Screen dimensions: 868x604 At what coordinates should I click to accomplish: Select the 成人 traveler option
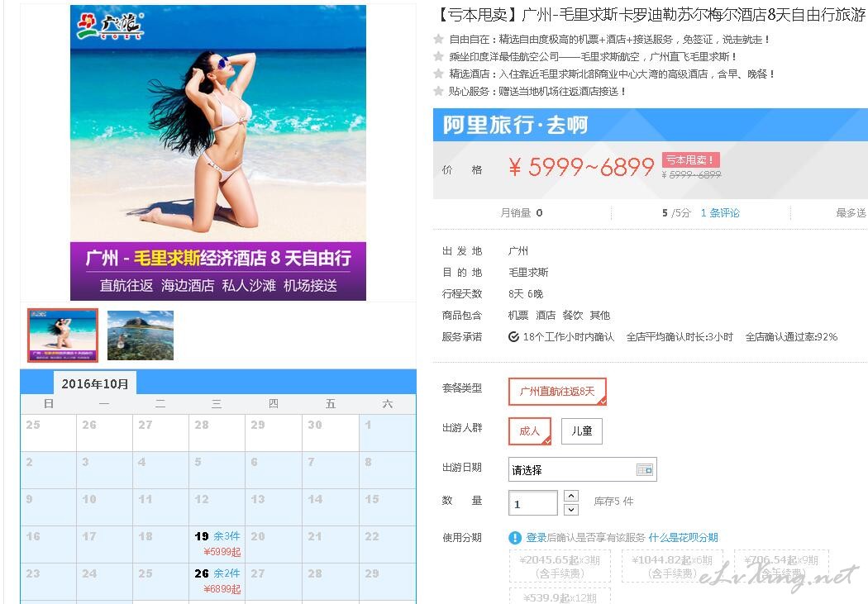530,430
